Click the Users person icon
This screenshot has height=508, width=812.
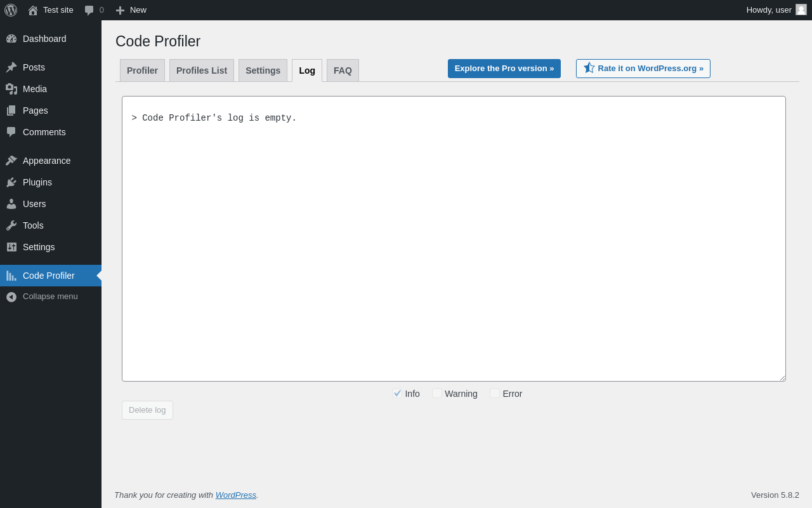click(11, 204)
